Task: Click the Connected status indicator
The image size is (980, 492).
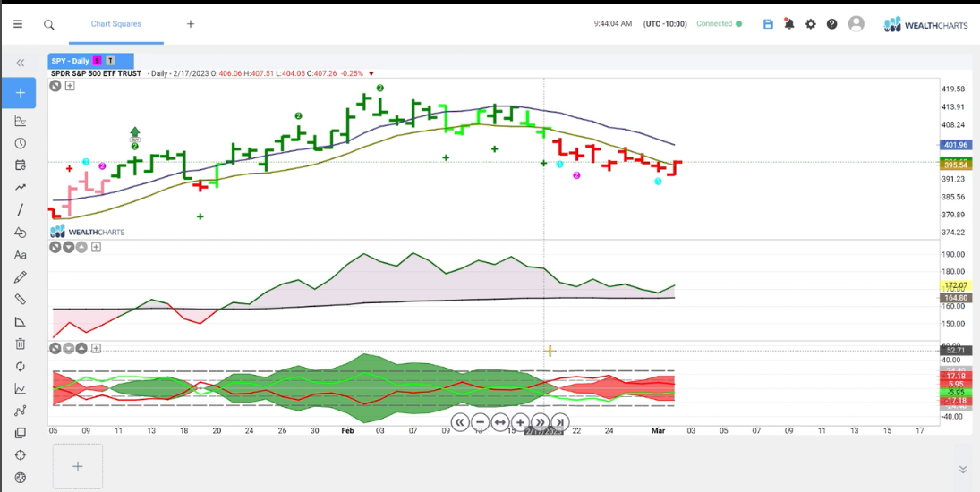Action: (719, 24)
